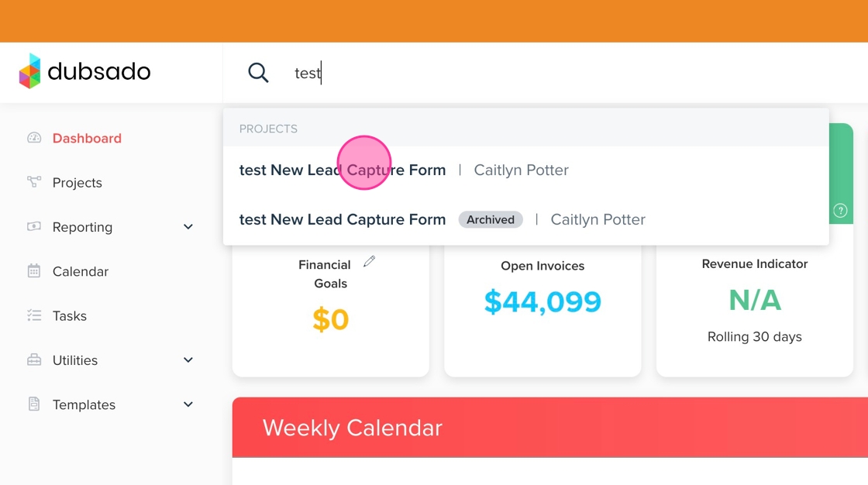This screenshot has width=868, height=485.
Task: Click the Tasks checklist icon
Action: click(x=34, y=315)
